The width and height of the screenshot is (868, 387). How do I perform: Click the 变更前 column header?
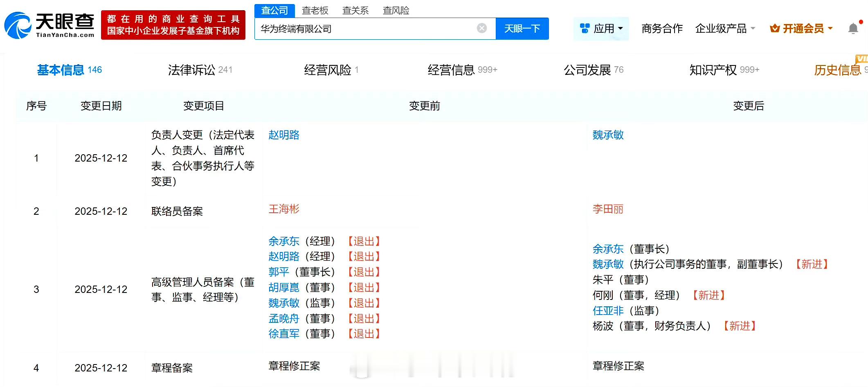(x=425, y=106)
